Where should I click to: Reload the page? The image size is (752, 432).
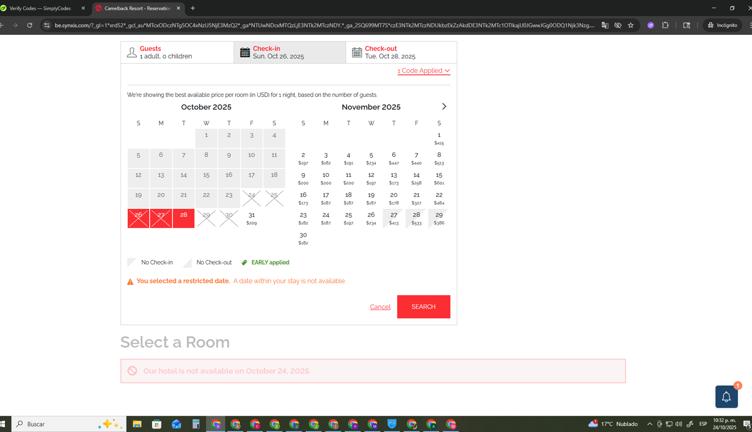pyautogui.click(x=30, y=25)
